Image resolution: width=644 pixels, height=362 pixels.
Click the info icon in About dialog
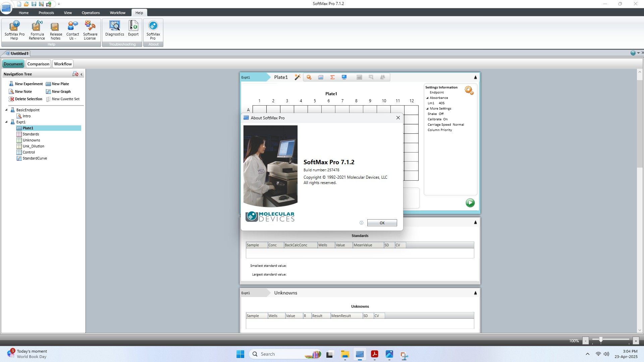click(361, 223)
